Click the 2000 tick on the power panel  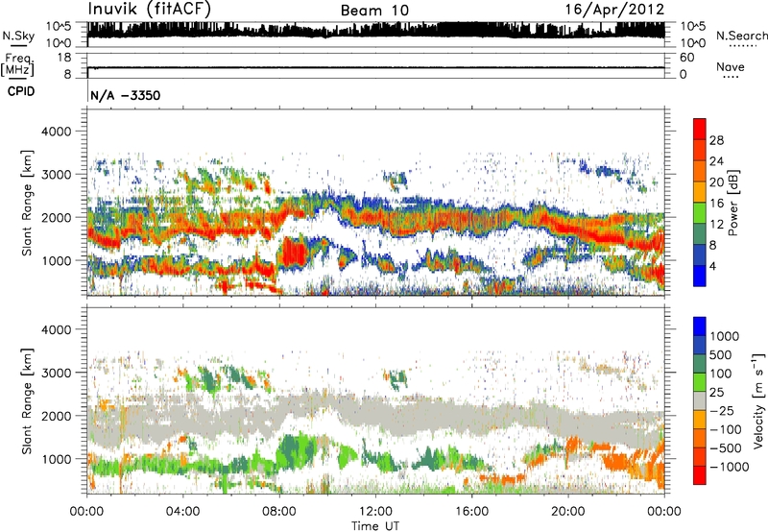click(56, 217)
